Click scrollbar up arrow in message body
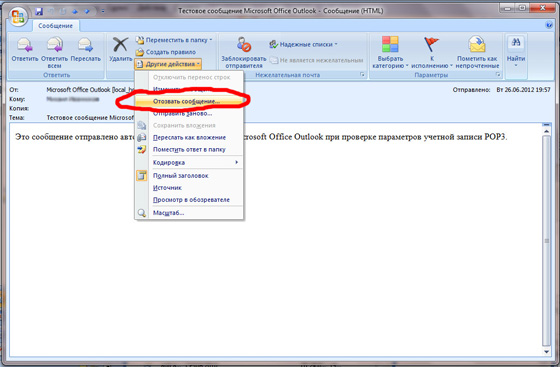The width and height of the screenshot is (560, 367). (x=546, y=131)
